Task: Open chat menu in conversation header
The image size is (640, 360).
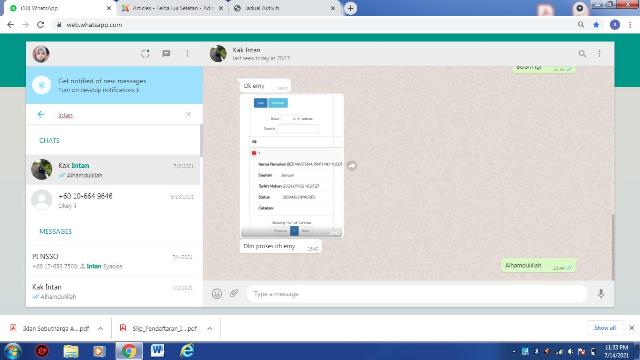Action: [599, 54]
